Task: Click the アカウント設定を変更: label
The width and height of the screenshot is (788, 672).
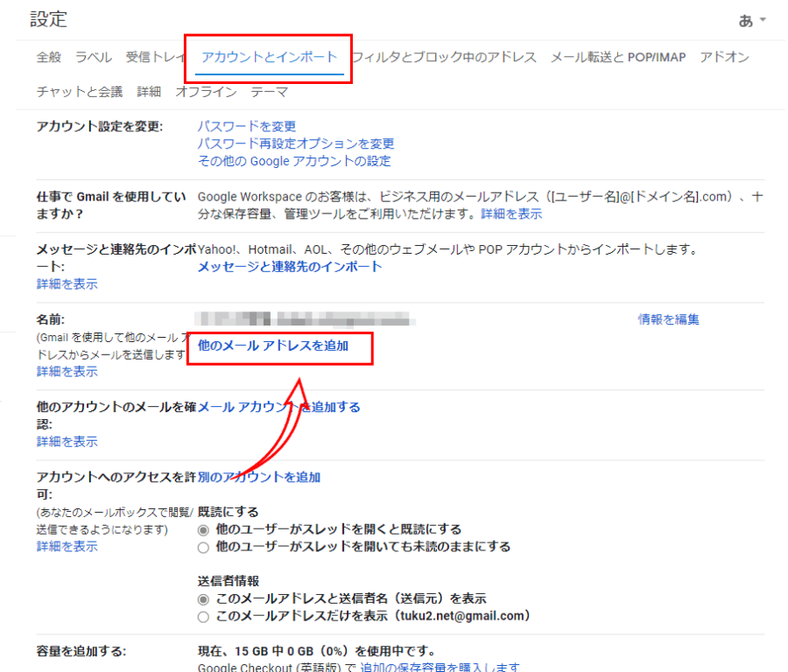Action: point(100,126)
